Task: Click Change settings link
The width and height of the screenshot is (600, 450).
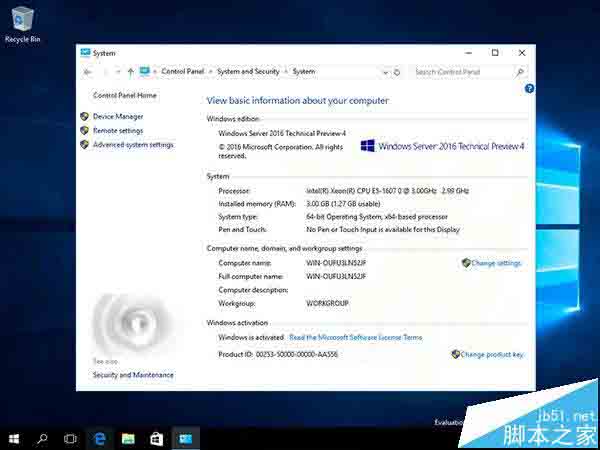Action: (496, 263)
